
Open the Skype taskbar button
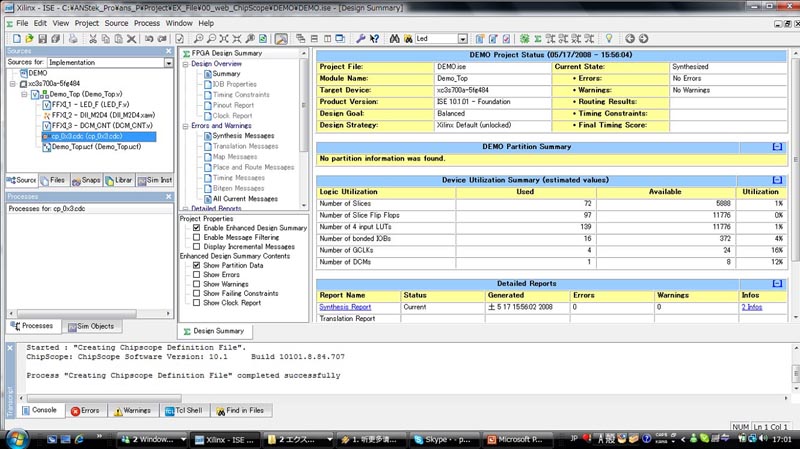click(x=442, y=439)
